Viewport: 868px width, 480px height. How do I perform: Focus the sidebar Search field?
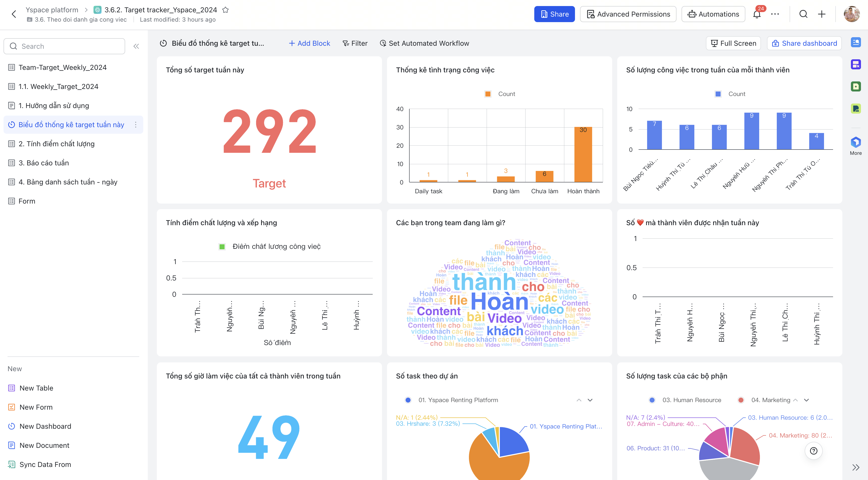click(64, 46)
